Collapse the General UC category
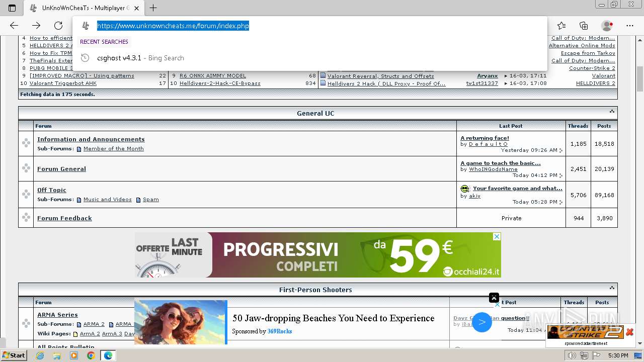Image resolution: width=644 pixels, height=362 pixels. 612,112
